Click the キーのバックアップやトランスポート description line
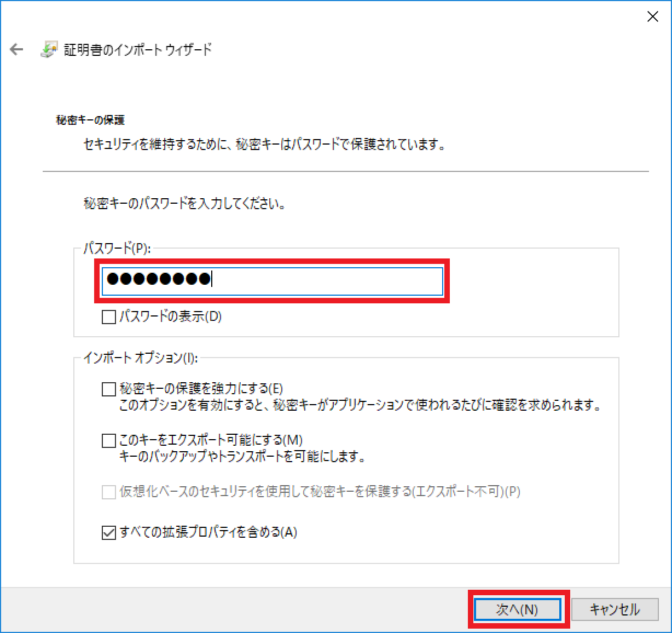 [242, 456]
